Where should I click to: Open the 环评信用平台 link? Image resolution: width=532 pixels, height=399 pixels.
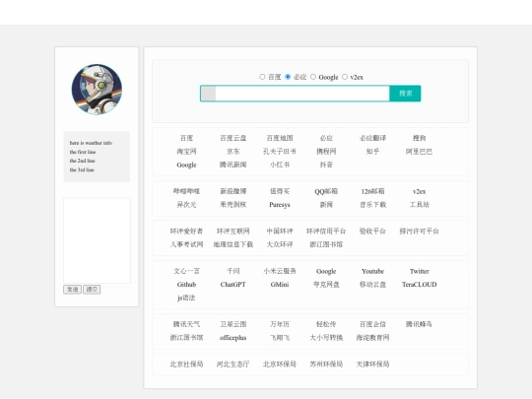(x=326, y=232)
